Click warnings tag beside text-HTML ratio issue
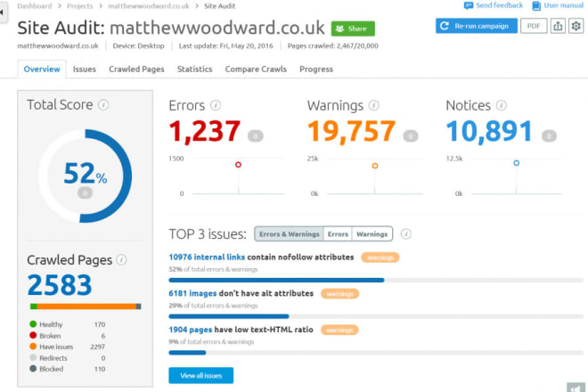Viewport: 588px width, 392px height. click(x=339, y=331)
